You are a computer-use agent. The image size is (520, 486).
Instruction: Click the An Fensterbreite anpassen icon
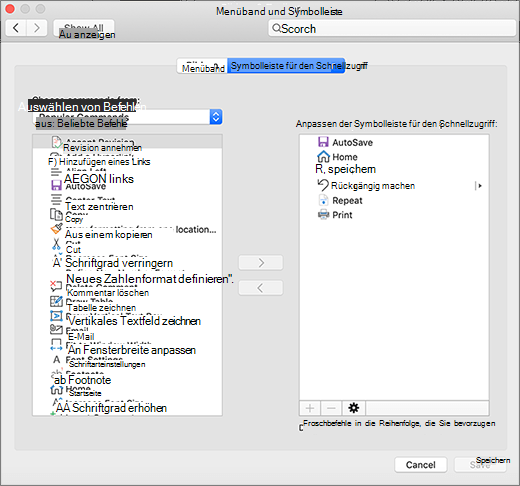click(56, 344)
